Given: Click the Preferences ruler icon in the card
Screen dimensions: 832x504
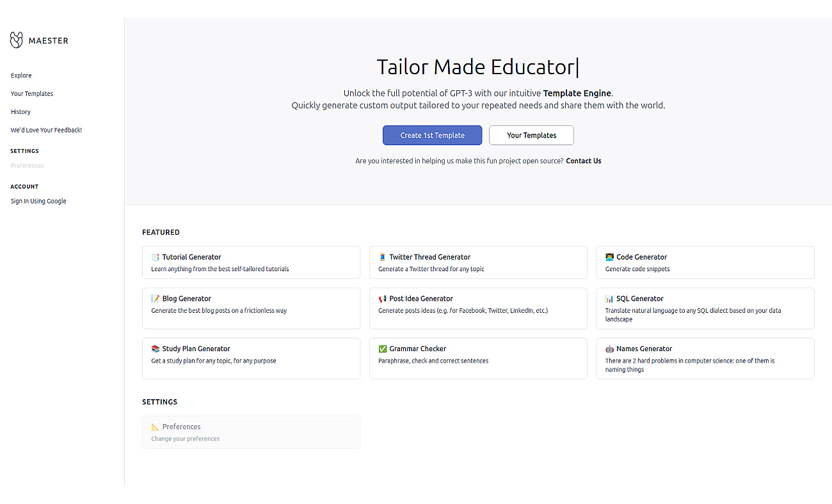Looking at the screenshot, I should 156,427.
